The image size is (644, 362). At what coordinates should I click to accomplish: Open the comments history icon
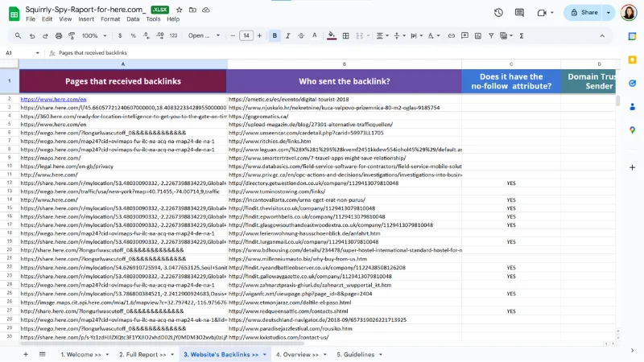(x=519, y=12)
